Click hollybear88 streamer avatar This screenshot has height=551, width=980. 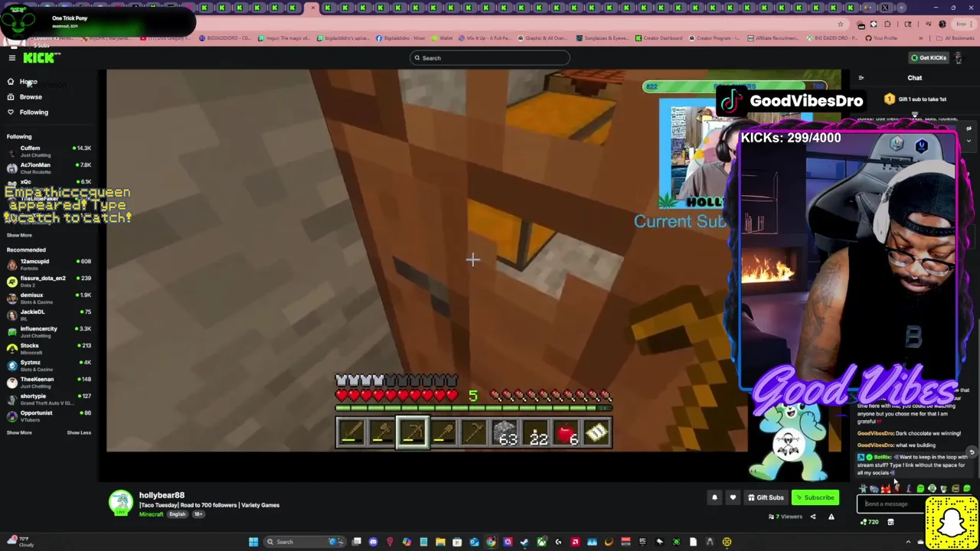click(x=120, y=504)
